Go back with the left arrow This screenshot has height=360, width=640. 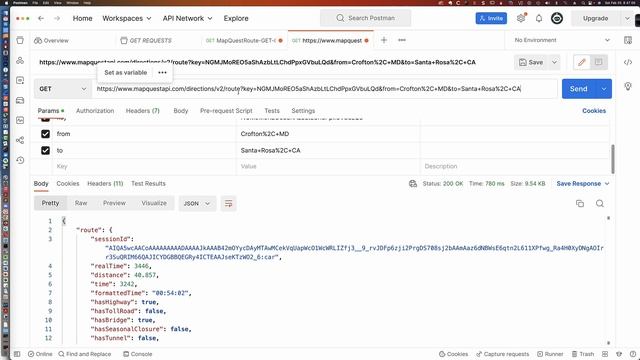click(x=41, y=18)
